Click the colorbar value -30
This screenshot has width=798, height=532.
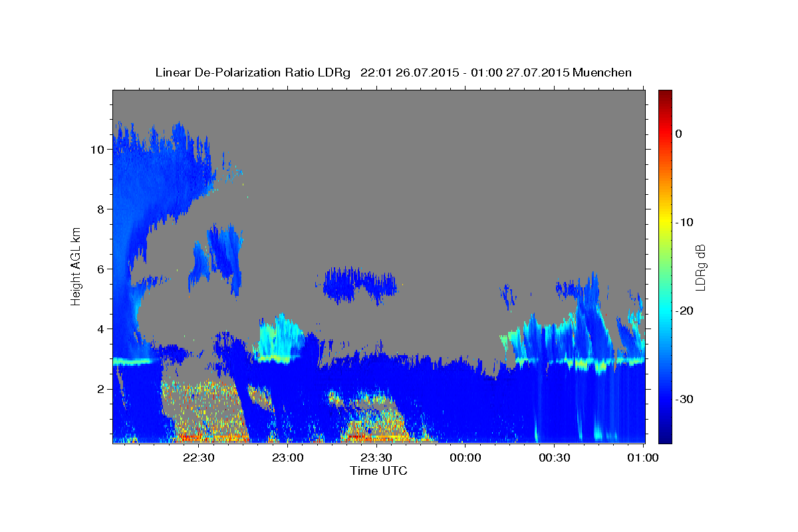(684, 399)
